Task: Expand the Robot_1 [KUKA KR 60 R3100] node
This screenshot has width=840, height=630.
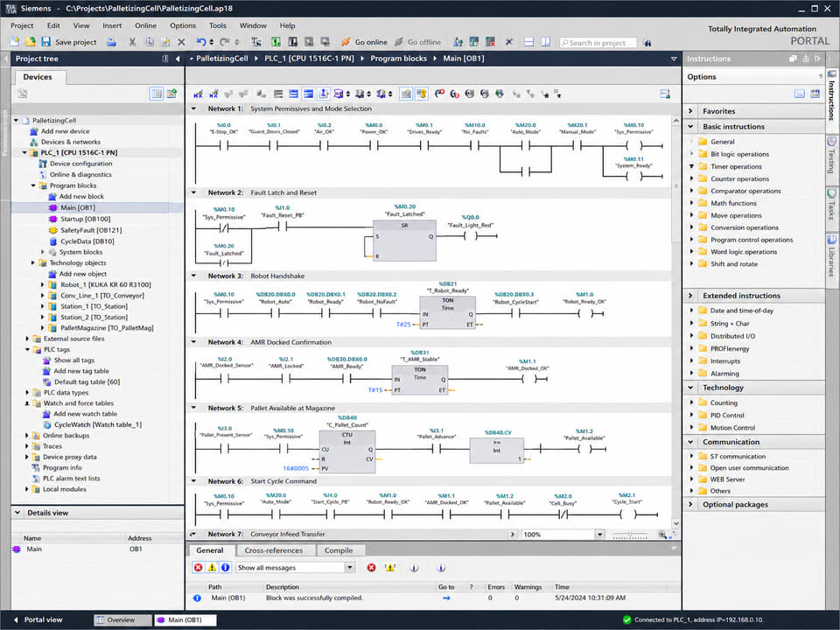Action: 43,284
